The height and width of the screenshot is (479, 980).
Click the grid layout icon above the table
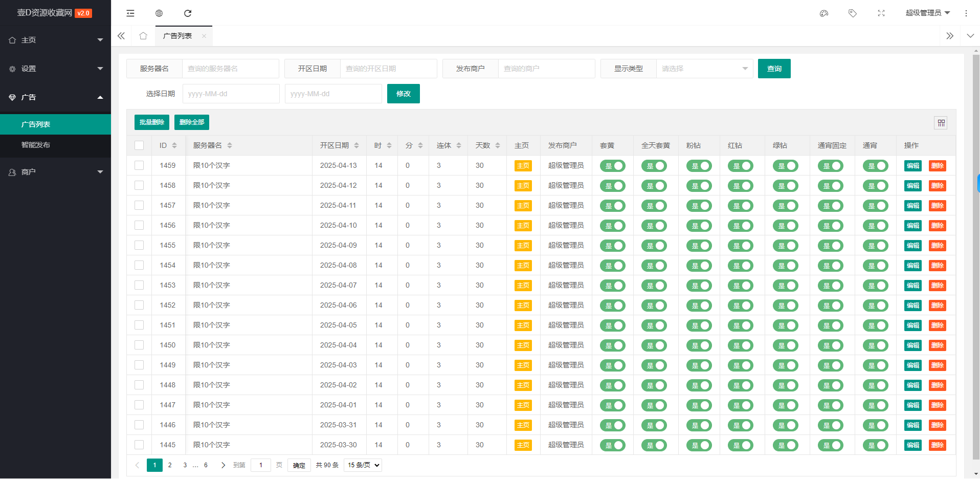click(941, 123)
